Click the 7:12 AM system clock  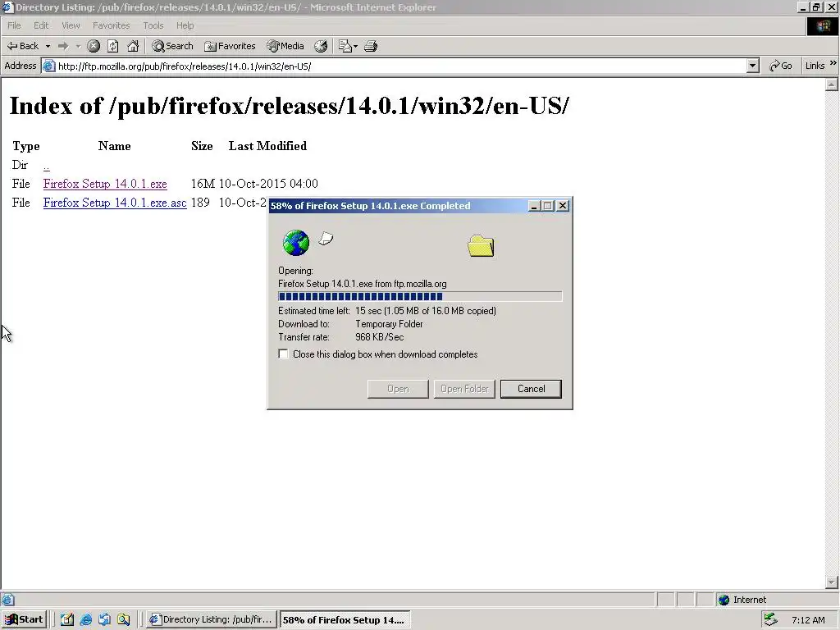(808, 620)
